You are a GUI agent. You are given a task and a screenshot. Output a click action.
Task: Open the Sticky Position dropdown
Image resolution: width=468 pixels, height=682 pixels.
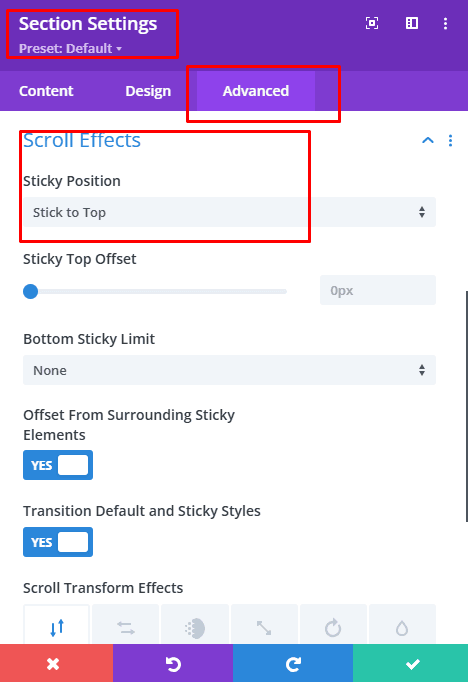click(x=229, y=212)
